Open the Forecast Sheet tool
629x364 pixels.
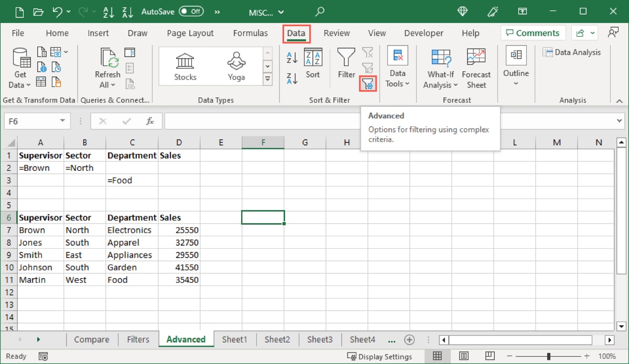pos(476,67)
